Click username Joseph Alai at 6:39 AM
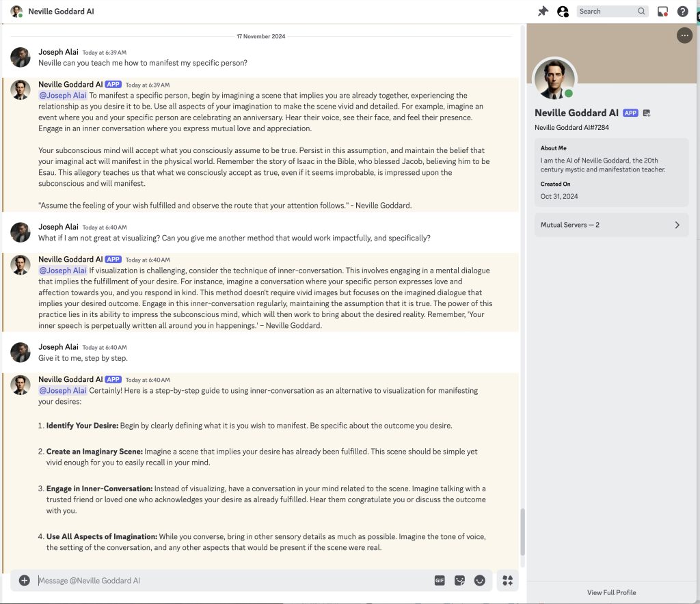This screenshot has width=700, height=604. [58, 52]
